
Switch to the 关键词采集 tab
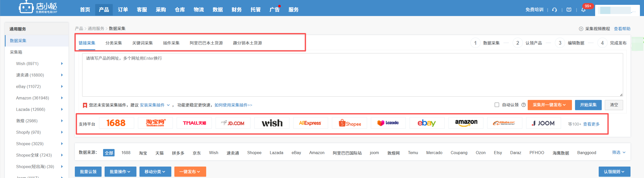tap(142, 43)
